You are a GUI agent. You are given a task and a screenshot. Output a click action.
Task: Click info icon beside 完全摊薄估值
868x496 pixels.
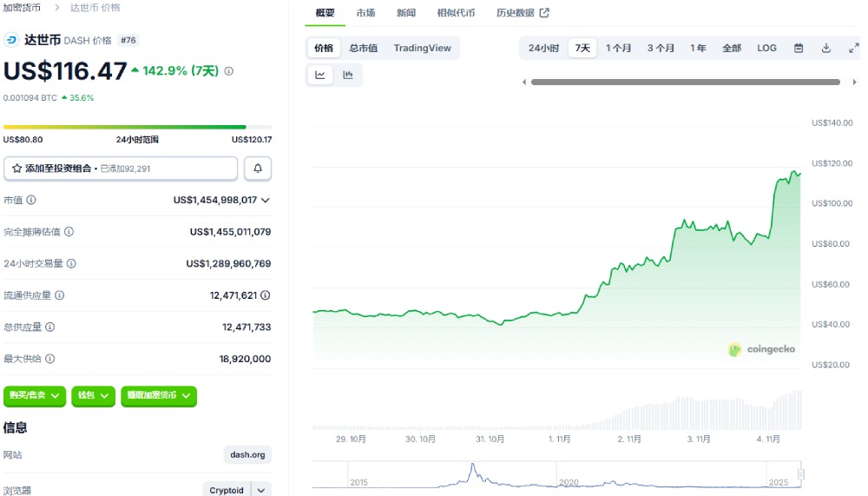click(69, 232)
